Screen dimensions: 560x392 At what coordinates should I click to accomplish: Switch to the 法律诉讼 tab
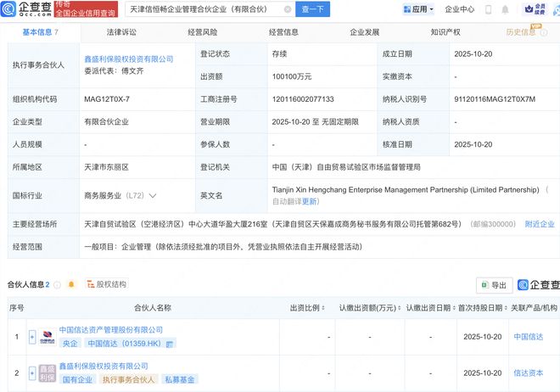click(121, 31)
